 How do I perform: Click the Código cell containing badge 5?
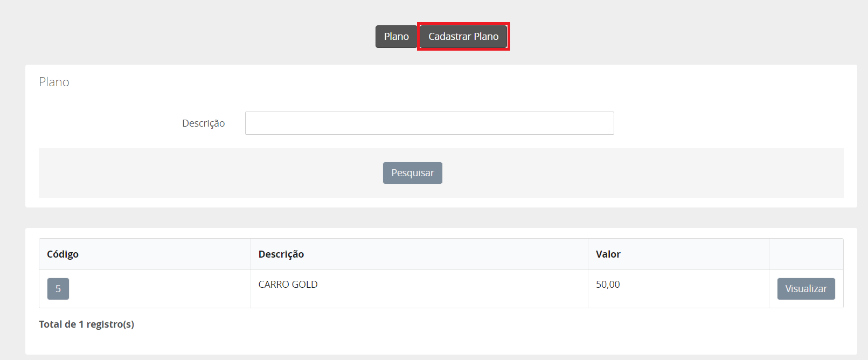point(145,289)
